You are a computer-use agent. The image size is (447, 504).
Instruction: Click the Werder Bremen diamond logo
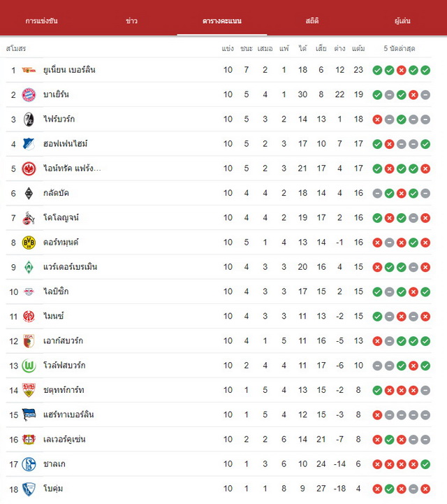tap(29, 267)
